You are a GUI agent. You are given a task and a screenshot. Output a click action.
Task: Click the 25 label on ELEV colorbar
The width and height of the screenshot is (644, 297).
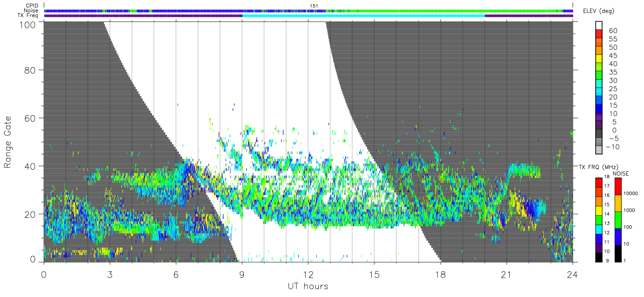pyautogui.click(x=613, y=89)
